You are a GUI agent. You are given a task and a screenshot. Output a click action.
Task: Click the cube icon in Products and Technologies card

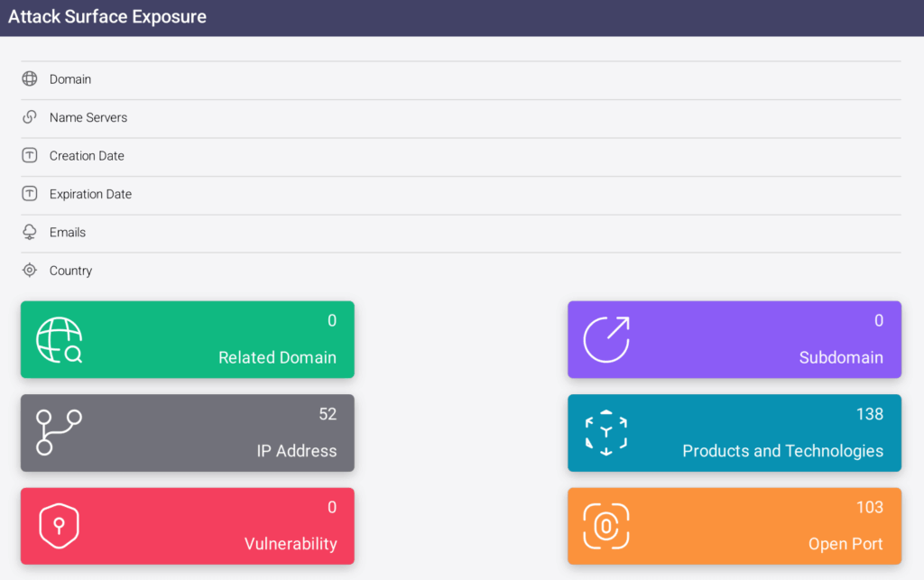tap(606, 433)
